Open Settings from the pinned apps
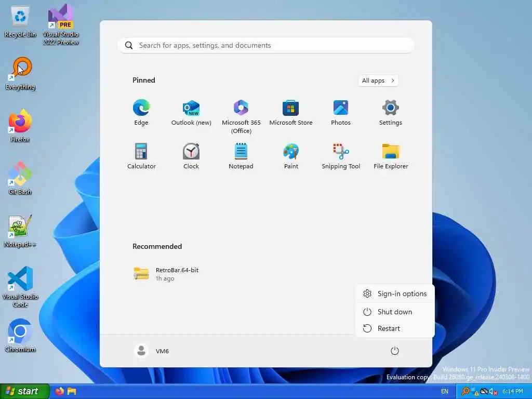 (391, 113)
